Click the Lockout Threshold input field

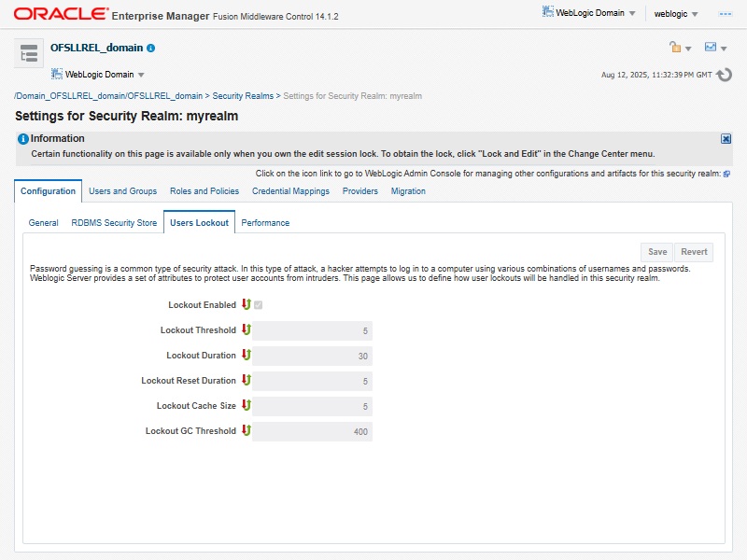pyautogui.click(x=313, y=330)
